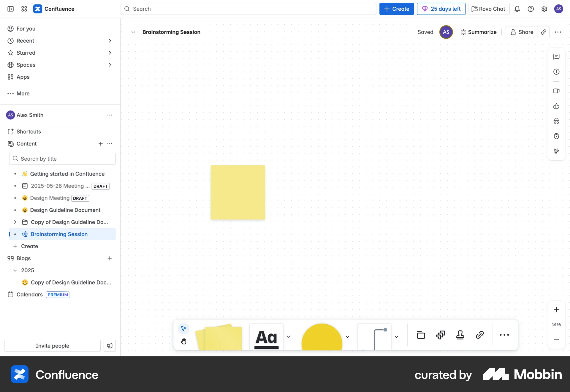
Task: Open the text style dropdown
Action: [289, 336]
